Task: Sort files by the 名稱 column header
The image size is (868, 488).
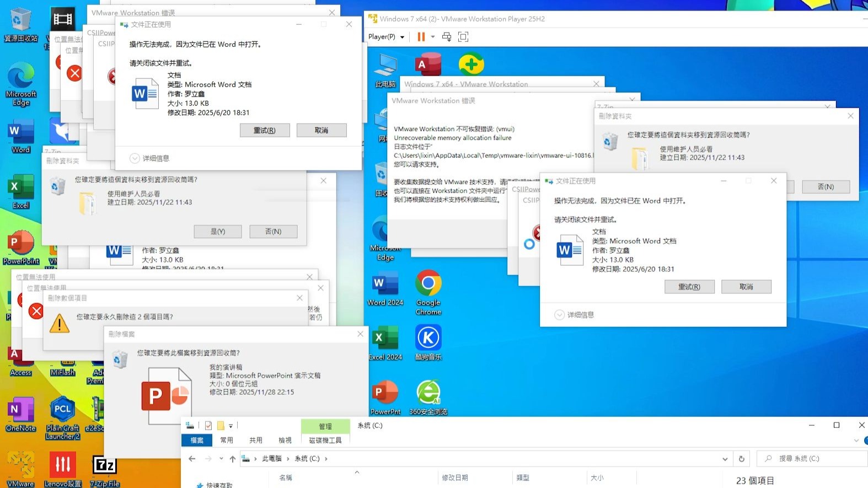Action: point(286,478)
